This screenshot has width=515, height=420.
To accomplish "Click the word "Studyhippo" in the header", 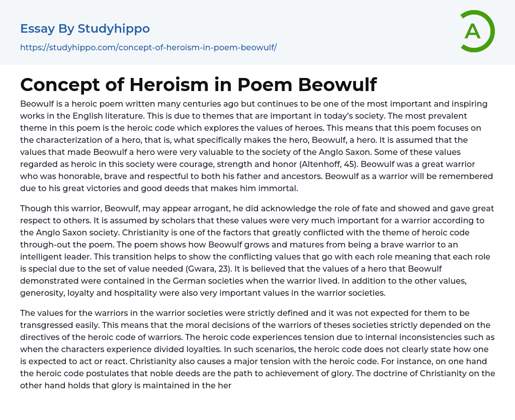I will [x=114, y=29].
